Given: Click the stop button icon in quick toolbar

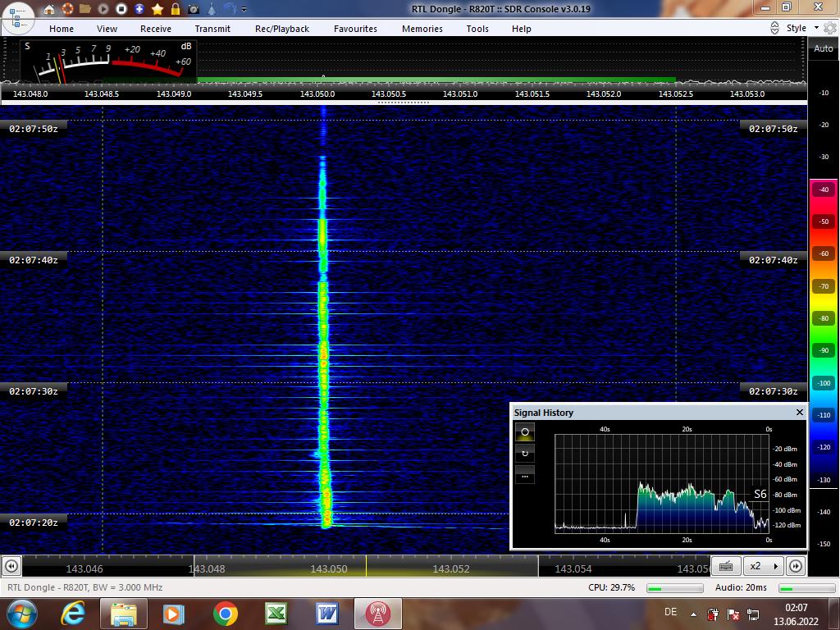Looking at the screenshot, I should 121,9.
